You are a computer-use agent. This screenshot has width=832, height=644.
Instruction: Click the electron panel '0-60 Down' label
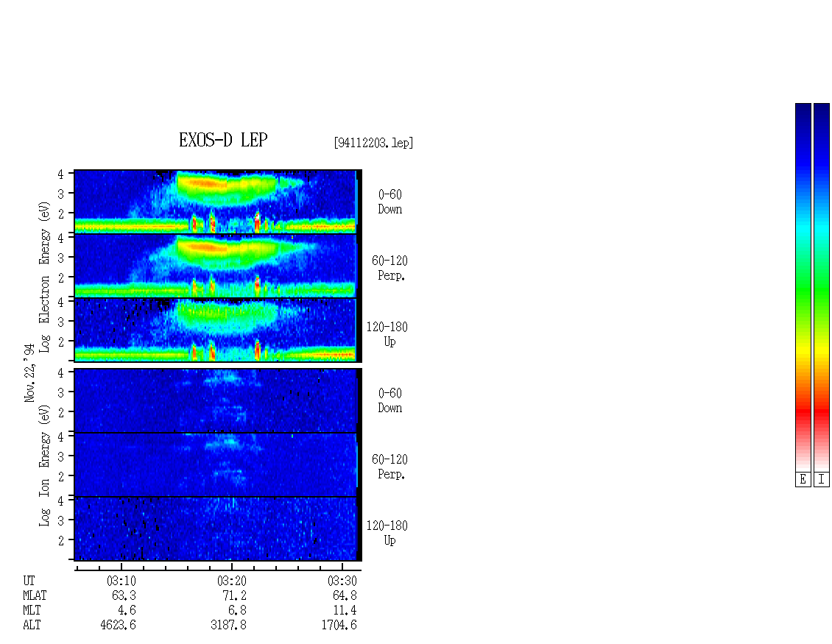[x=390, y=202]
